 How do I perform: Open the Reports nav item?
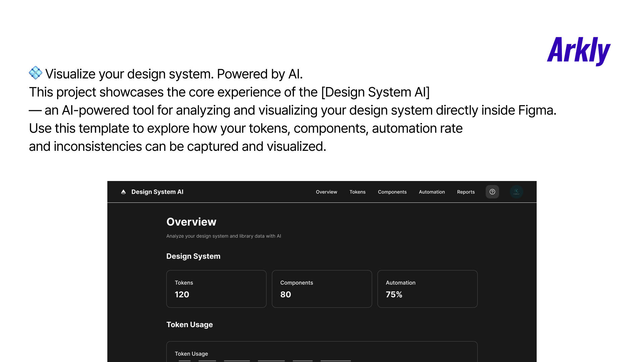click(x=466, y=192)
